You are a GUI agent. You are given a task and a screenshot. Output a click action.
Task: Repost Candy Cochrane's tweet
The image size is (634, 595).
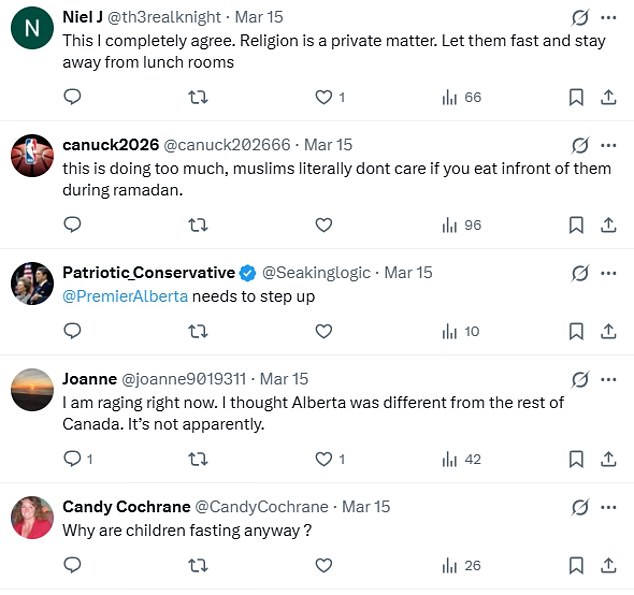point(198,565)
